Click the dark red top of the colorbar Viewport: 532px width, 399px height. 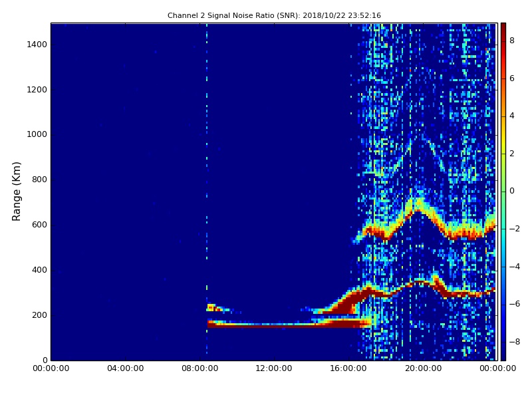503,29
